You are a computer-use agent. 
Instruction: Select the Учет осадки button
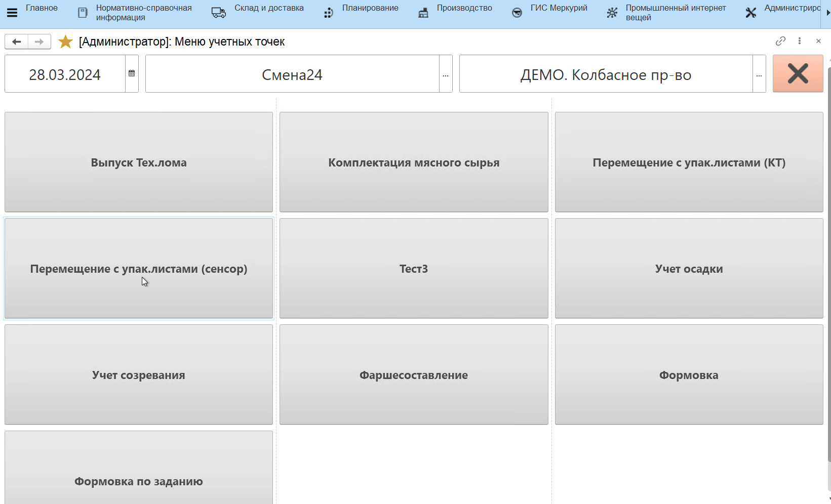pyautogui.click(x=689, y=268)
